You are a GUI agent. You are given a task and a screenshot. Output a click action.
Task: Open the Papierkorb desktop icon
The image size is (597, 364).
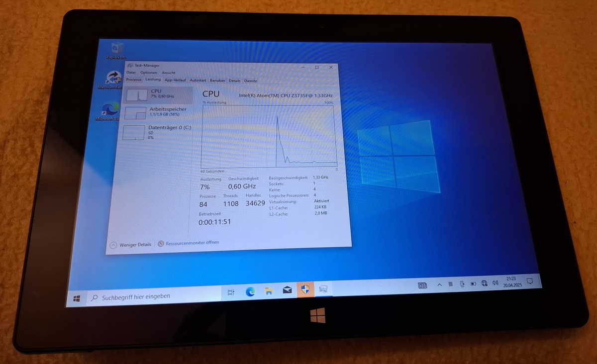coord(117,49)
